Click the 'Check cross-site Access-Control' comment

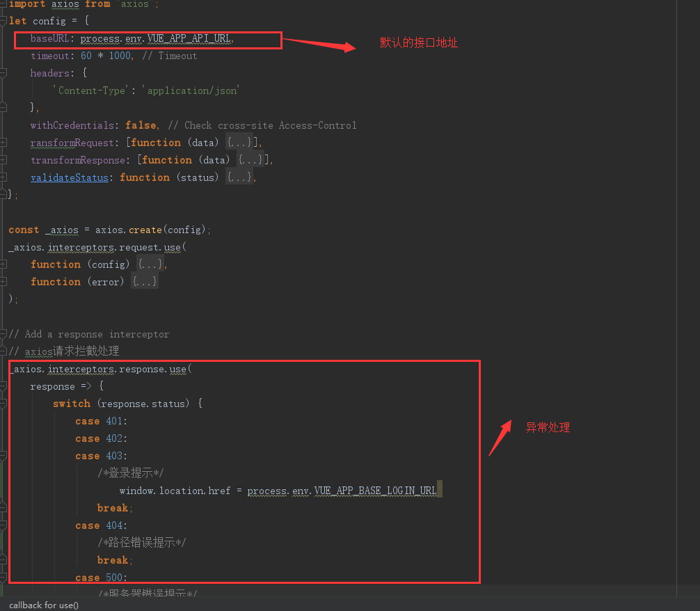tap(271, 125)
